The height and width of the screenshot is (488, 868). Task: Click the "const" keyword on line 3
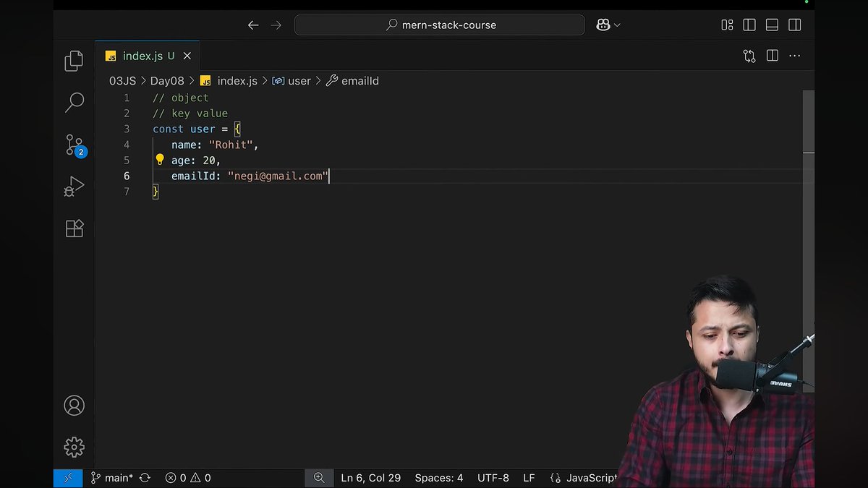168,129
